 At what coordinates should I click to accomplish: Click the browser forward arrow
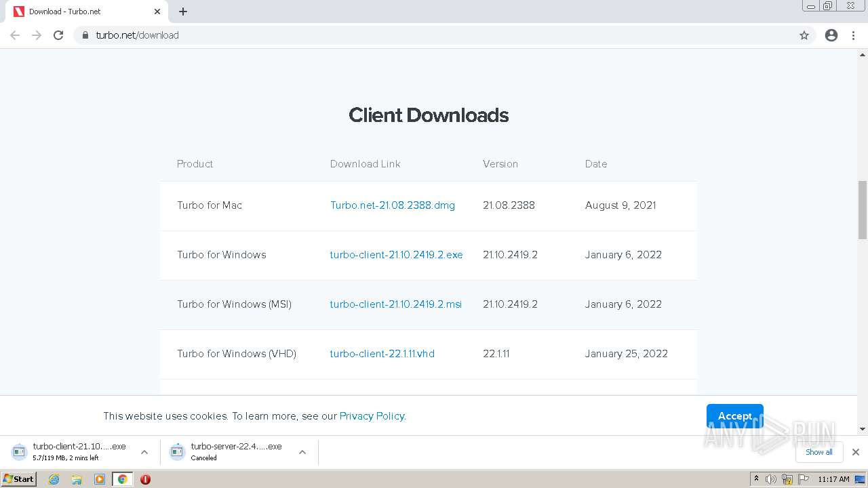coord(37,35)
